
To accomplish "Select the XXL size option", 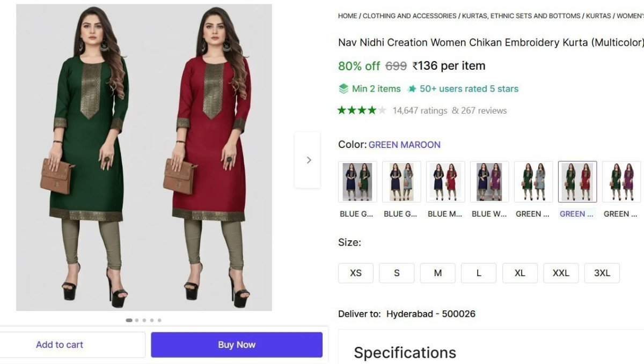I will pyautogui.click(x=561, y=273).
